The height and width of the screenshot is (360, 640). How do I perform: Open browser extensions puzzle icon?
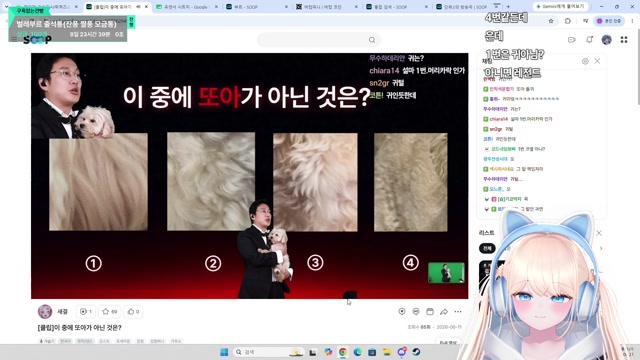click(568, 21)
